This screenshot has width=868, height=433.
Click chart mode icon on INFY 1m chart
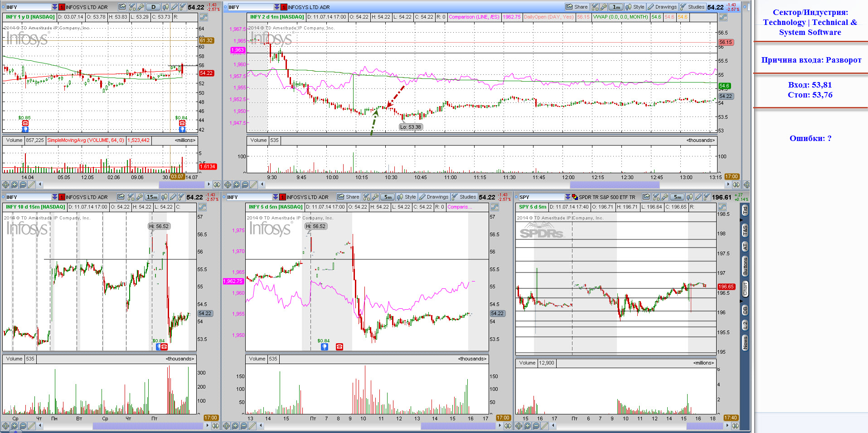pyautogui.click(x=723, y=17)
